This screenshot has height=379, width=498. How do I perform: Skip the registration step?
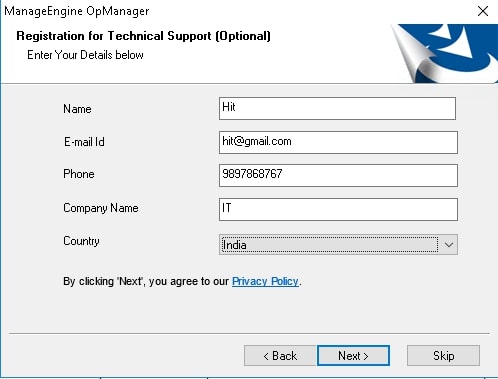tap(443, 356)
